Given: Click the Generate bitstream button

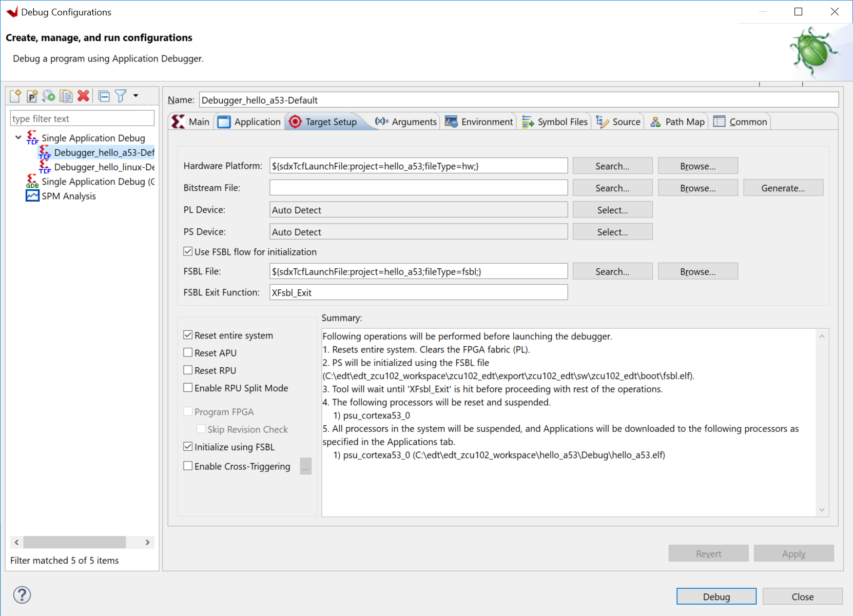Looking at the screenshot, I should (783, 188).
